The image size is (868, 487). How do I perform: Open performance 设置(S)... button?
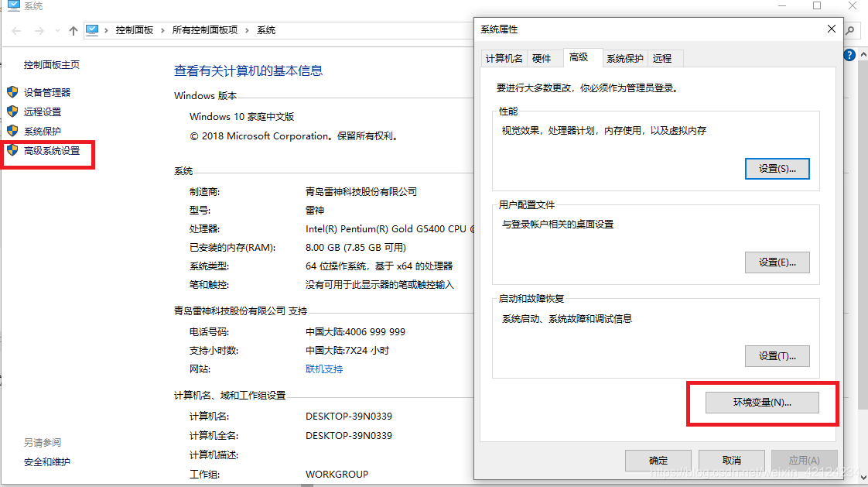[777, 169]
